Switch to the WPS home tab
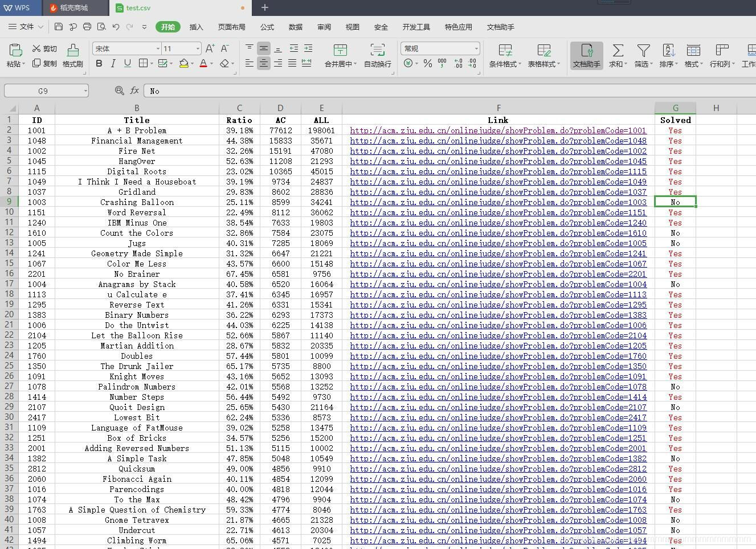 21,7
